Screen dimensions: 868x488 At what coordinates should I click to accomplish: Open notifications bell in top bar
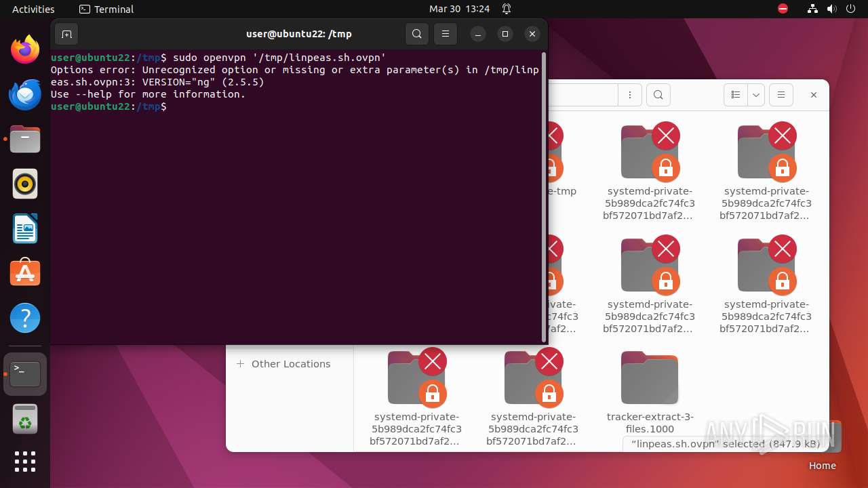tap(507, 9)
